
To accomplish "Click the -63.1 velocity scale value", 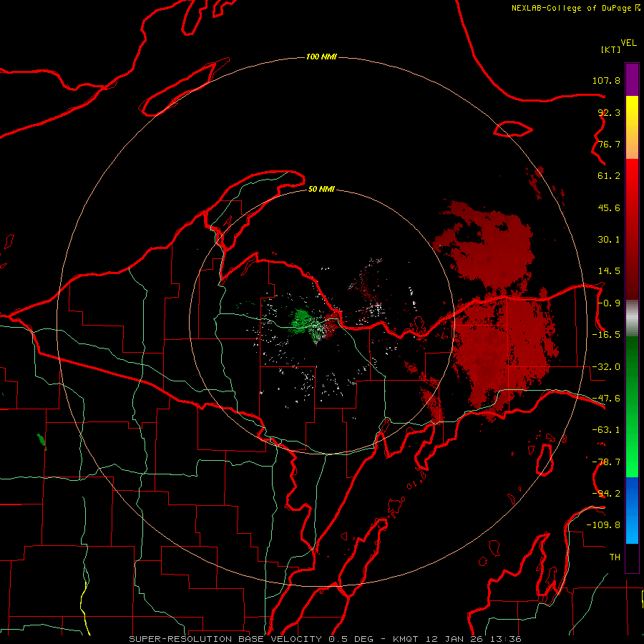I will coord(606,430).
